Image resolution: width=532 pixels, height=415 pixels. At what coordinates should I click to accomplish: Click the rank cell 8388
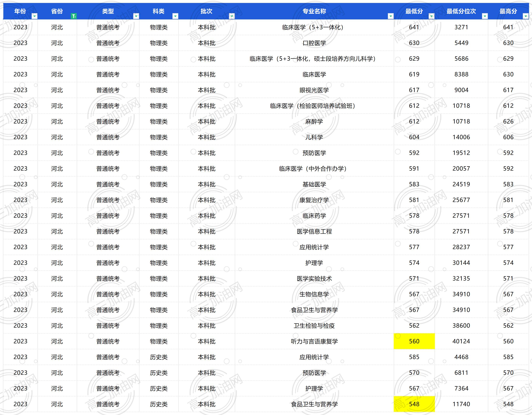(x=461, y=74)
